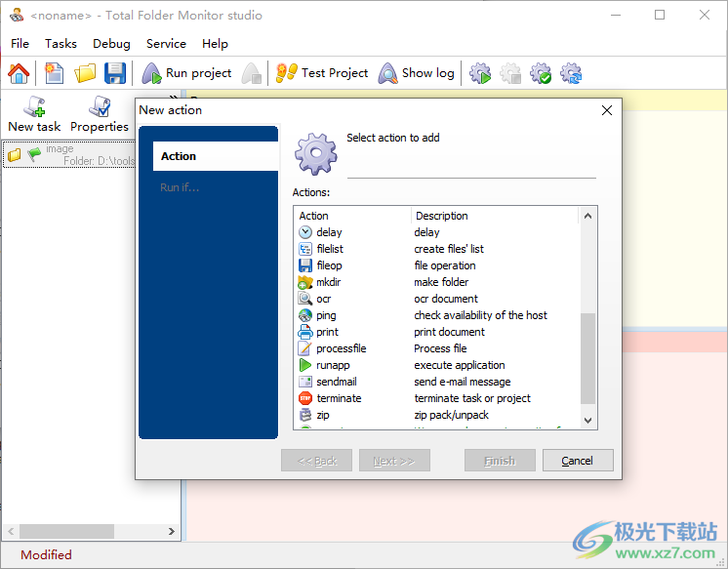Click task panel scroll left arrow
The image size is (728, 569).
(11, 531)
